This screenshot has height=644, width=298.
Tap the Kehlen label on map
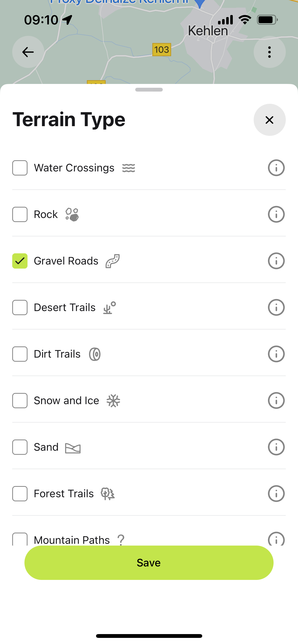(208, 31)
